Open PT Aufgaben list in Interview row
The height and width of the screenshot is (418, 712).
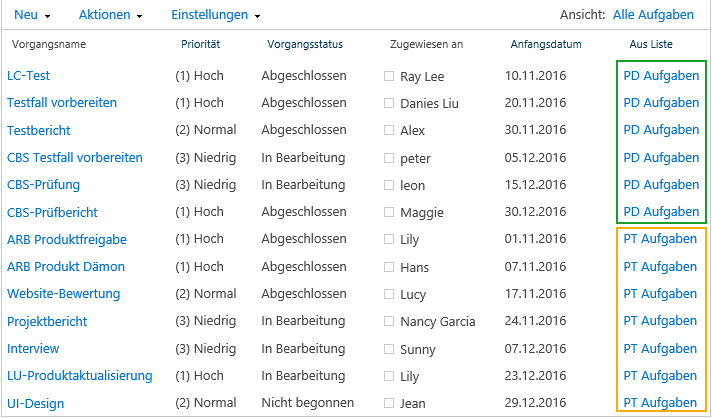pyautogui.click(x=660, y=349)
